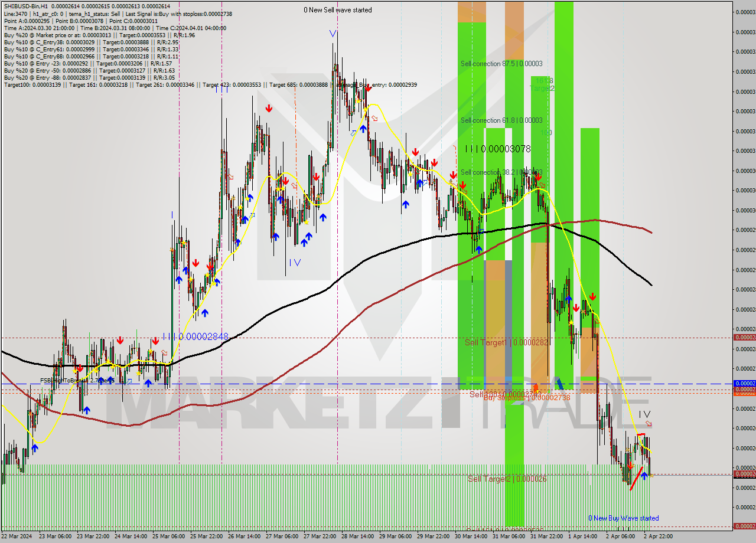Select the 'FSB-HighToBreak' level label
The width and height of the screenshot is (756, 543).
(x=77, y=381)
